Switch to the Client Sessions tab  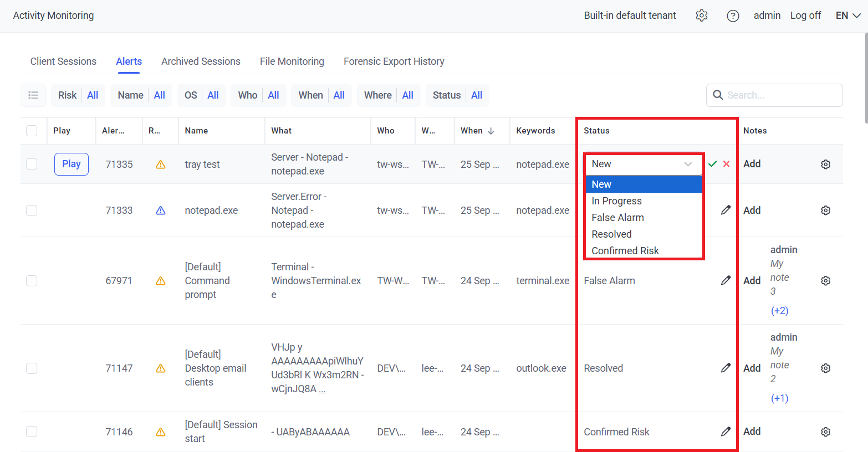pos(63,61)
